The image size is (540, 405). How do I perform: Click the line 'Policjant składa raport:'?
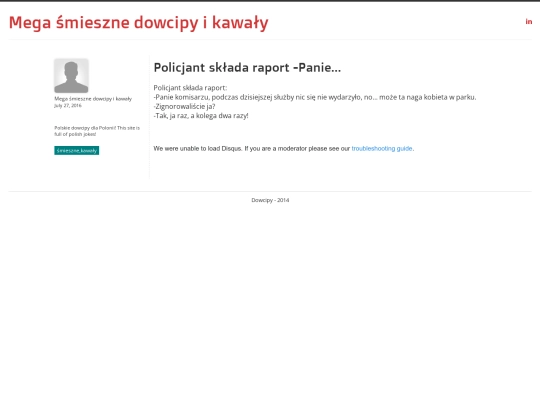190,88
